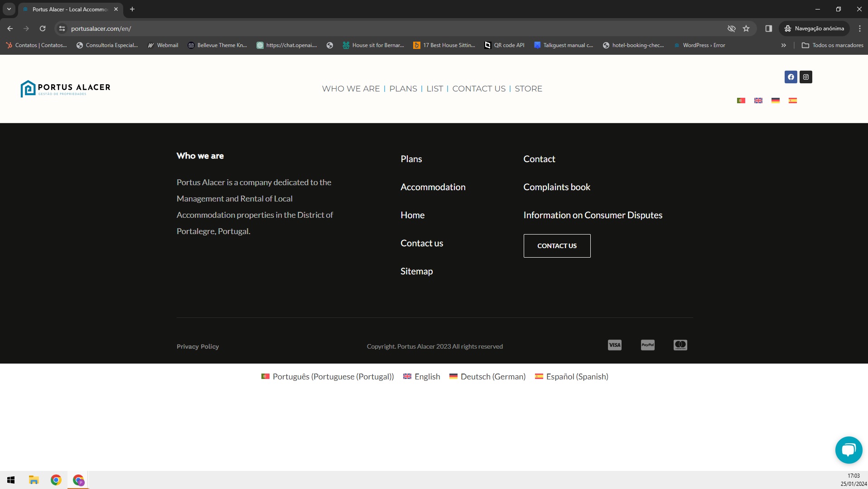Open the Talkguest manual bookmark
Viewport: 868px width, 489px height.
pos(564,45)
